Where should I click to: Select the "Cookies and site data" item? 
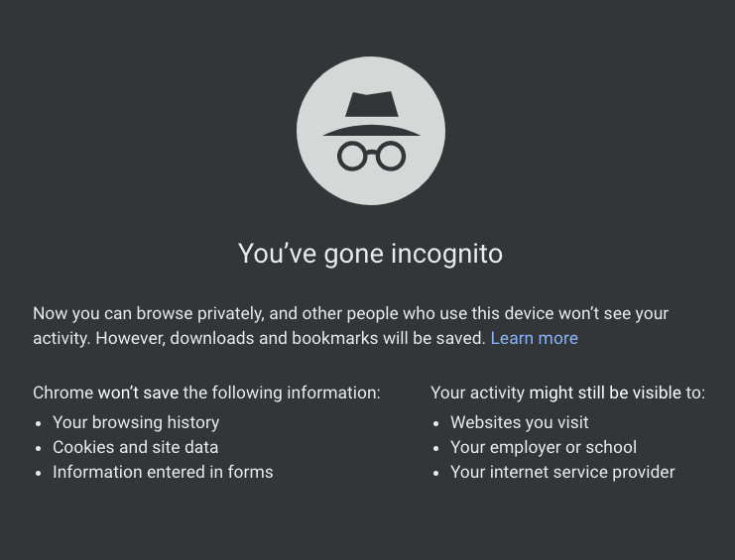pyautogui.click(x=136, y=447)
